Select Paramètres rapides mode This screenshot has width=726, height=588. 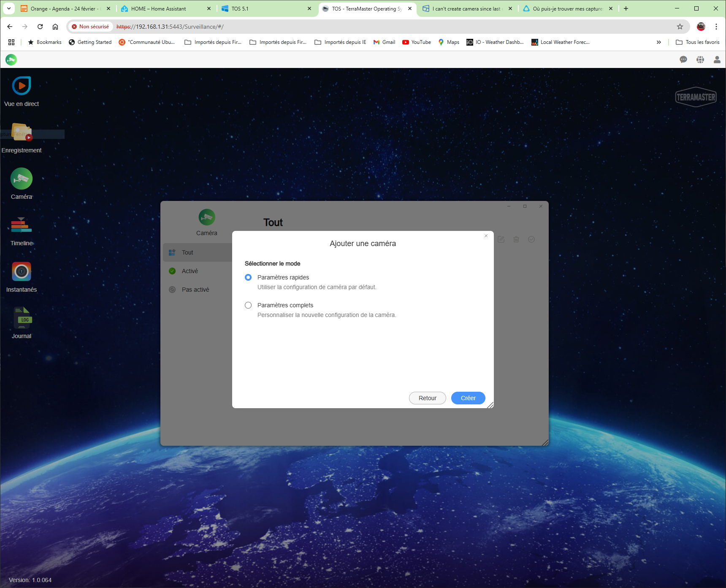pos(248,277)
